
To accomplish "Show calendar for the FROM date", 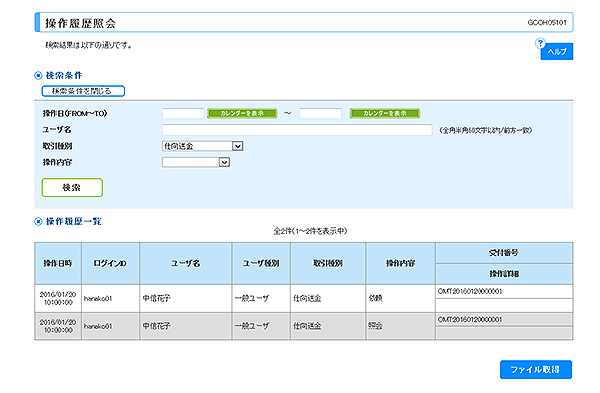I will pos(242,113).
